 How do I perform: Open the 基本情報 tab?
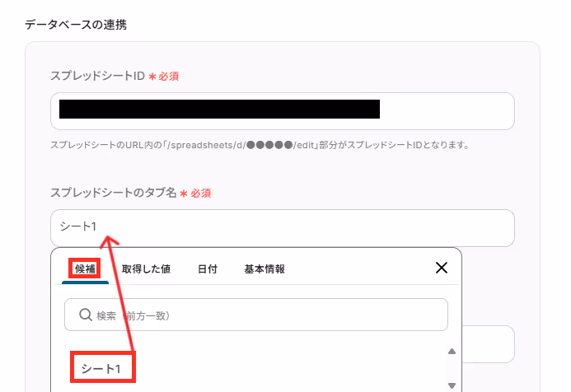264,269
